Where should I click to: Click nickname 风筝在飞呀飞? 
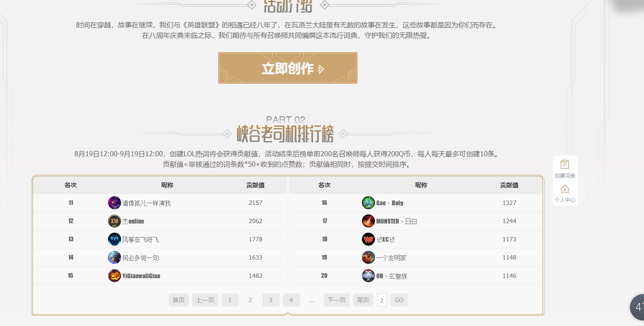[141, 240]
